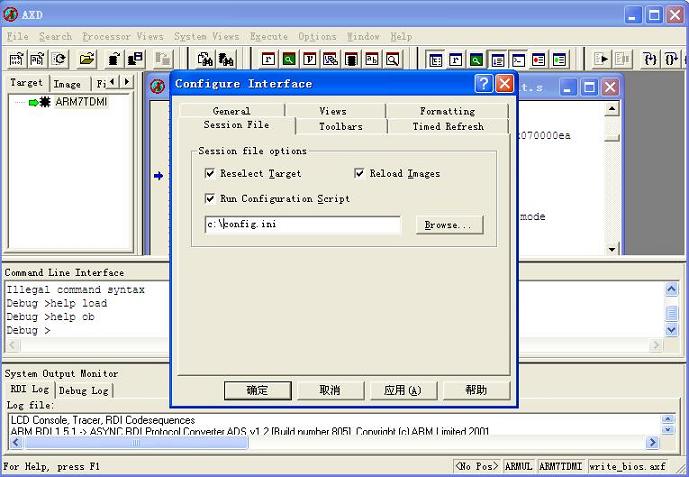Open the Help menu
The image size is (689, 477).
[x=401, y=36]
